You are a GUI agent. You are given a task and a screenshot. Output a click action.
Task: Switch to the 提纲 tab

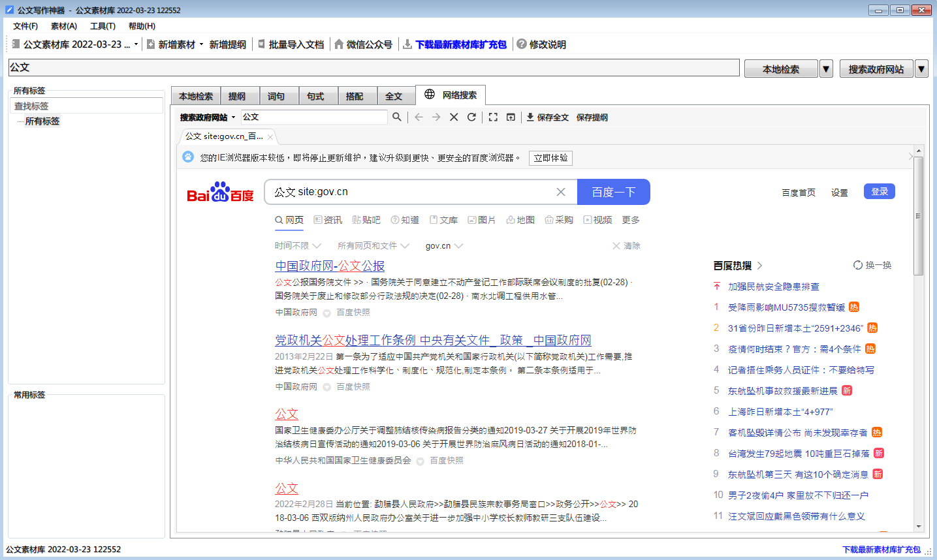coord(237,96)
